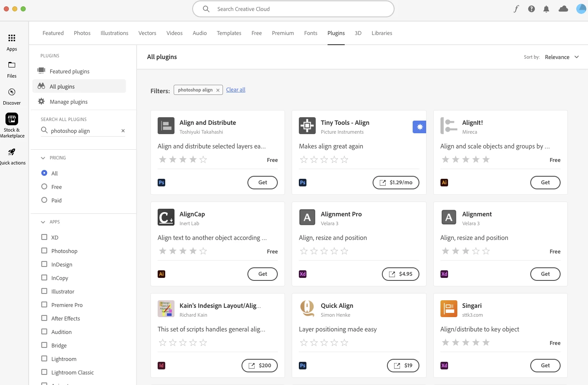Open the Sort by Relevance dropdown
This screenshot has height=385, width=588.
pyautogui.click(x=562, y=57)
